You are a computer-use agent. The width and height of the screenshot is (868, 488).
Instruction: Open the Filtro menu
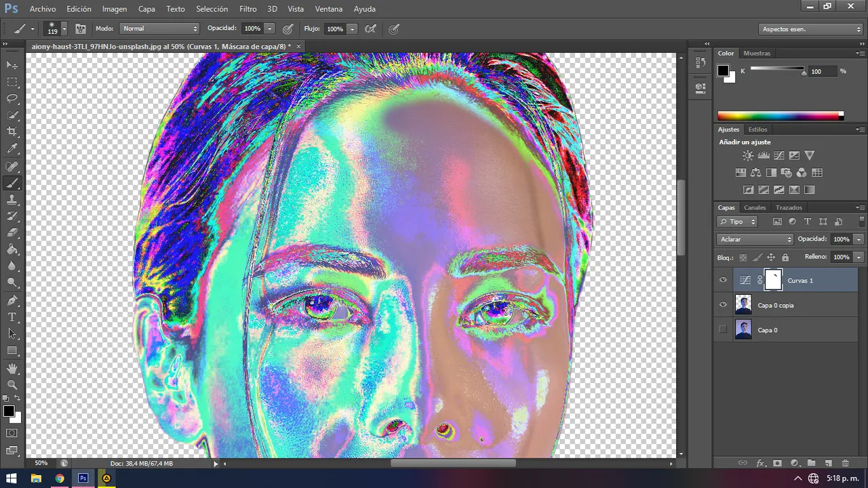pyautogui.click(x=248, y=9)
